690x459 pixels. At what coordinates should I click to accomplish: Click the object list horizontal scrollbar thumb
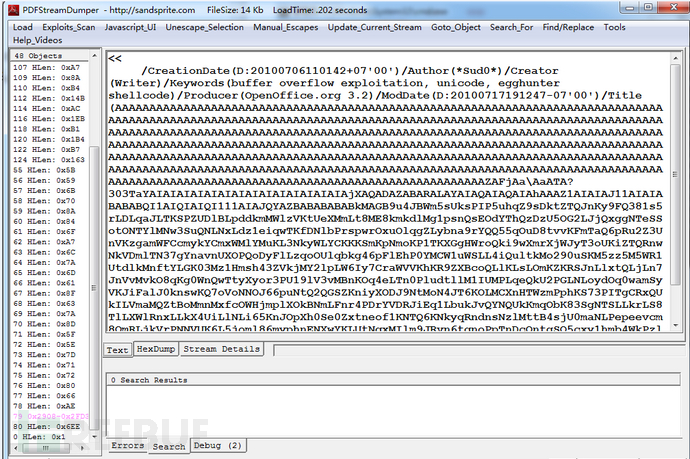click(x=46, y=448)
